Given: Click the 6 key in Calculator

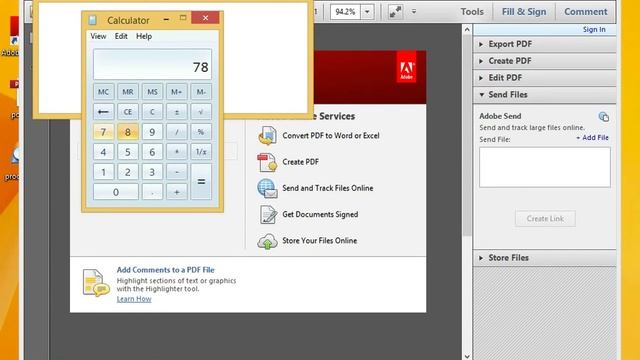Looking at the screenshot, I should (152, 152).
